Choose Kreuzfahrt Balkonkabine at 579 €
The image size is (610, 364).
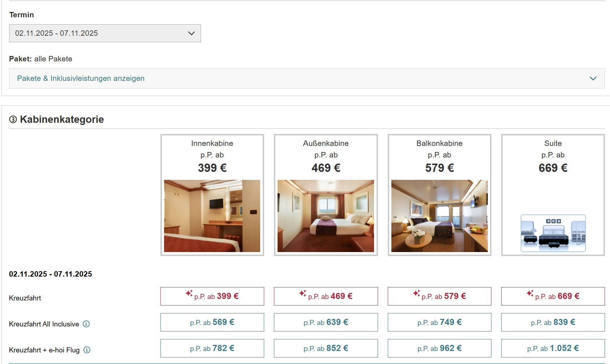(x=439, y=296)
